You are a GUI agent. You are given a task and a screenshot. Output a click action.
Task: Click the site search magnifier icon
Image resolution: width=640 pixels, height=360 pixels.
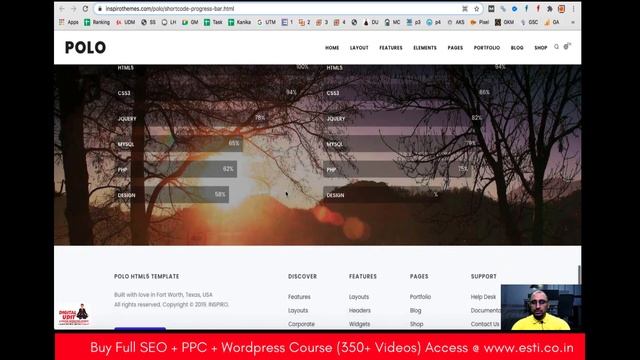pyautogui.click(x=556, y=47)
